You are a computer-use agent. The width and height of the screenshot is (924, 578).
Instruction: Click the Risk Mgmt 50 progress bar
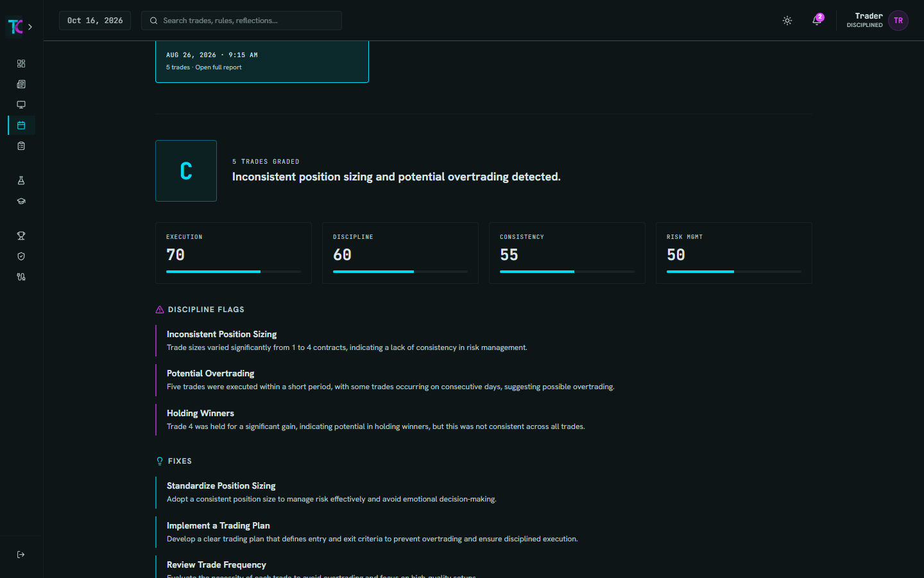point(734,272)
